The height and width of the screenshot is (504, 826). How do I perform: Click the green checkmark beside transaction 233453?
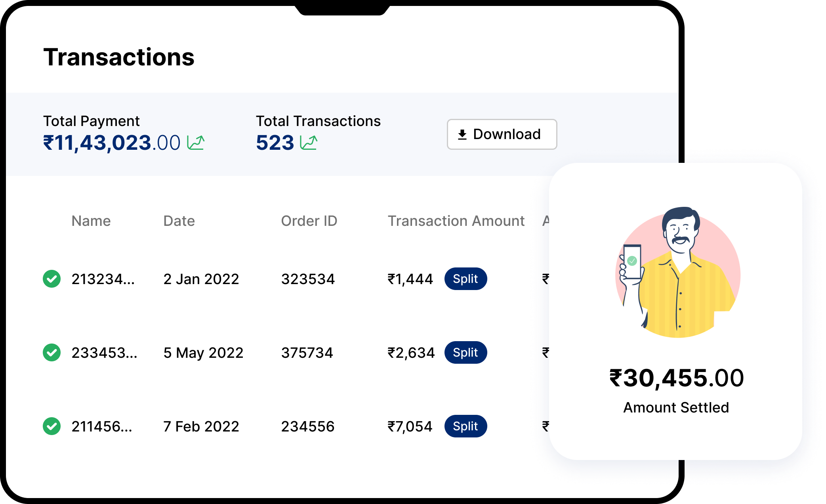[x=52, y=353]
